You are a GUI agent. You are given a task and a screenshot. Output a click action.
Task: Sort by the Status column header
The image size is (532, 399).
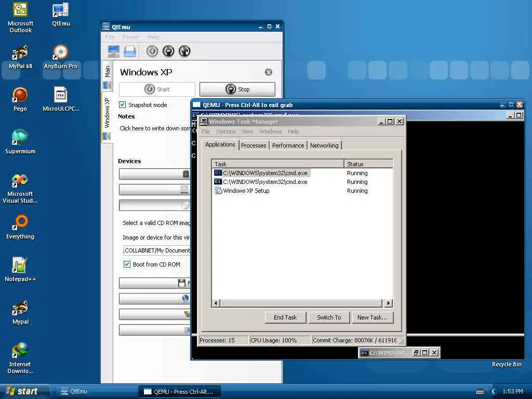coord(368,164)
